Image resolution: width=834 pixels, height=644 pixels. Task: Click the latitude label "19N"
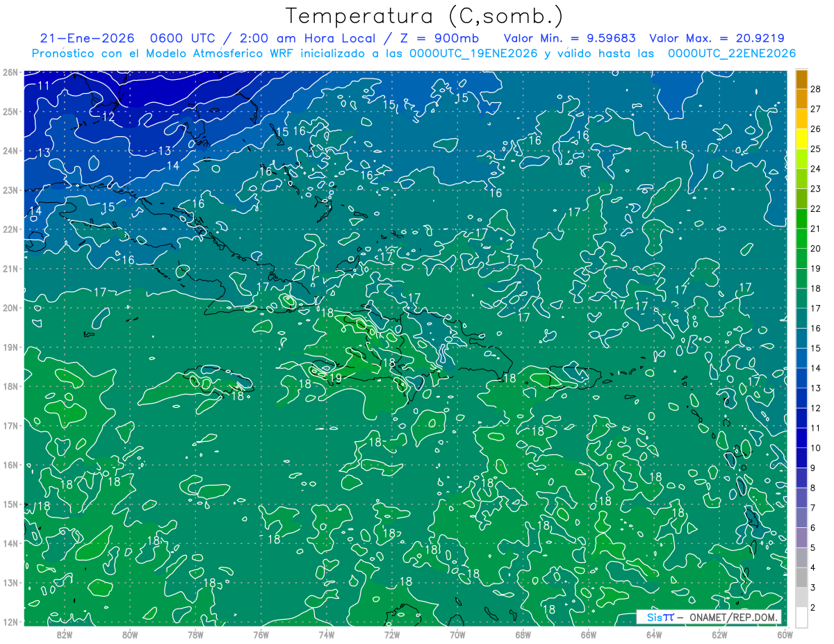click(10, 347)
